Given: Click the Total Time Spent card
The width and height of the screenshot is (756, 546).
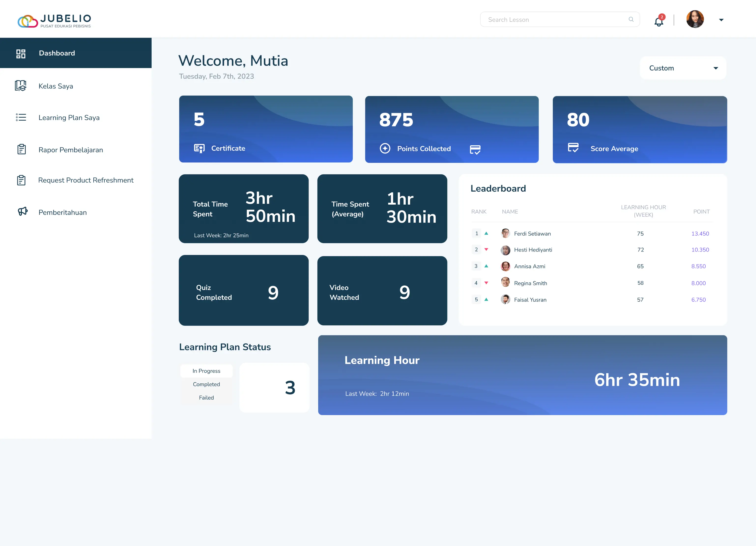Looking at the screenshot, I should [x=244, y=209].
